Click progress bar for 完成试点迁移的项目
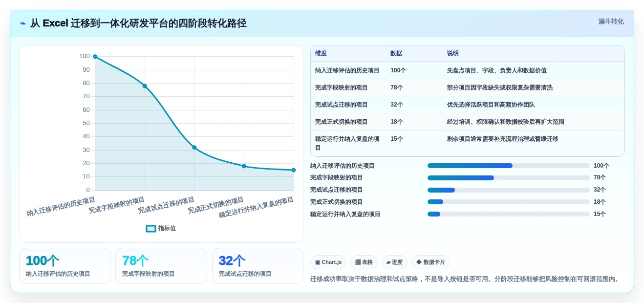 pyautogui.click(x=509, y=190)
